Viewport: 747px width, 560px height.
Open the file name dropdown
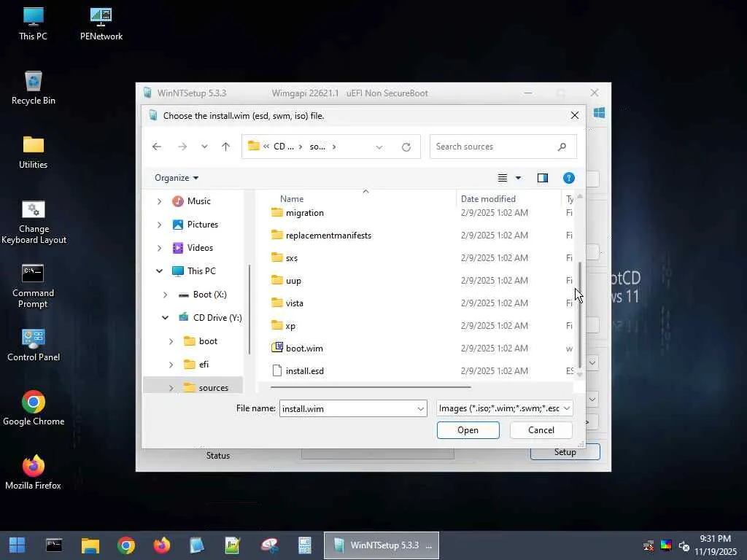(x=421, y=408)
